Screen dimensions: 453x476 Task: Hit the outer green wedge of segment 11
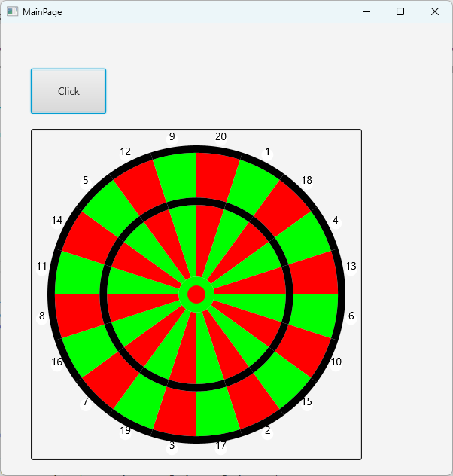click(78, 276)
